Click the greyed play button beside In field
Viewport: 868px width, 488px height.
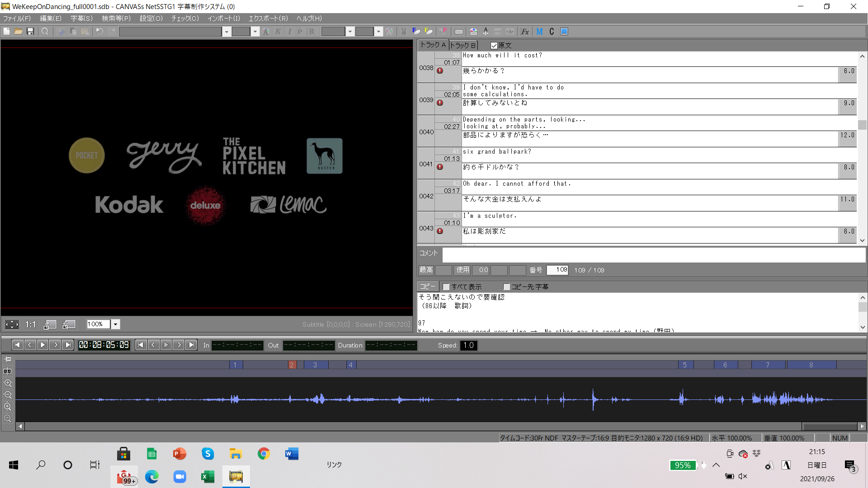pos(166,345)
